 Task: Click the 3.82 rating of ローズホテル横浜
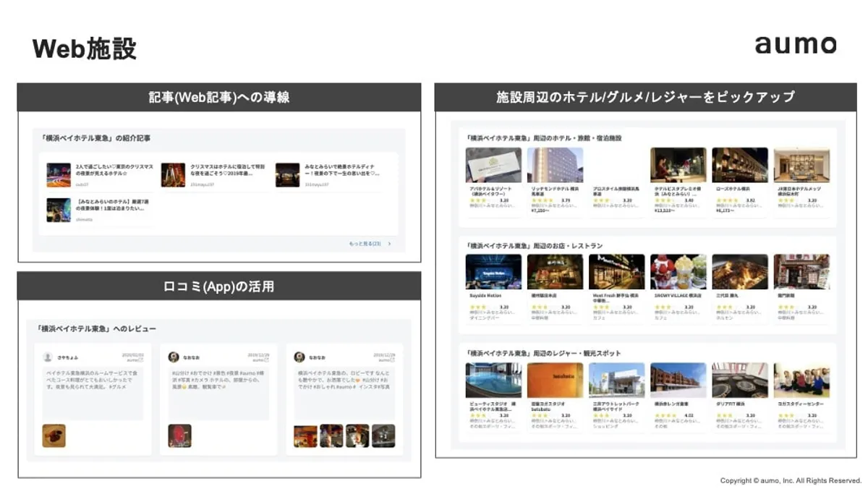tap(750, 200)
